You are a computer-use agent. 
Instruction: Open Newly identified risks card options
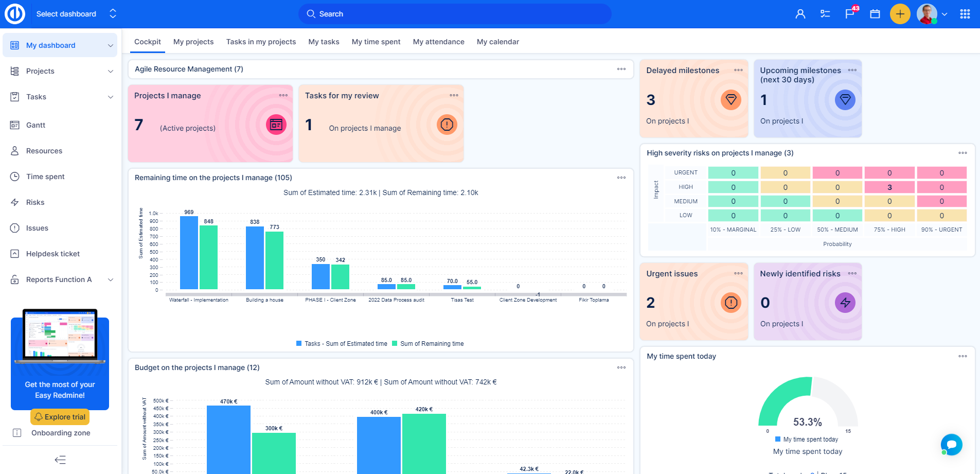852,273
